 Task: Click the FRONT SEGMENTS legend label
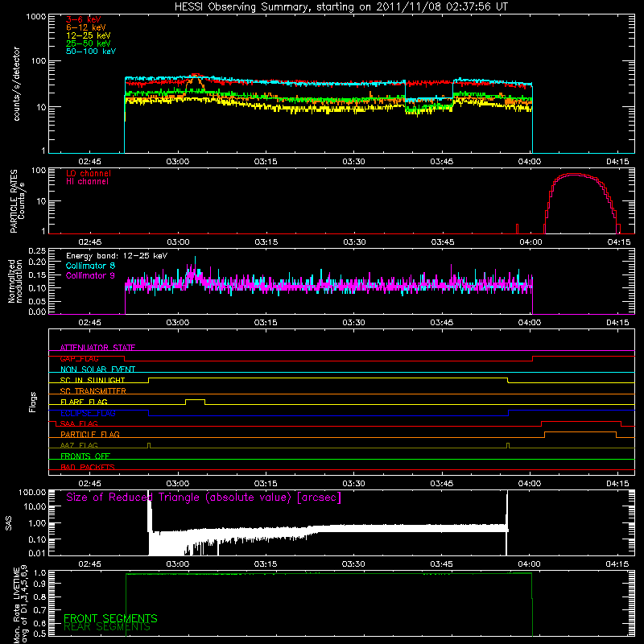tap(110, 618)
